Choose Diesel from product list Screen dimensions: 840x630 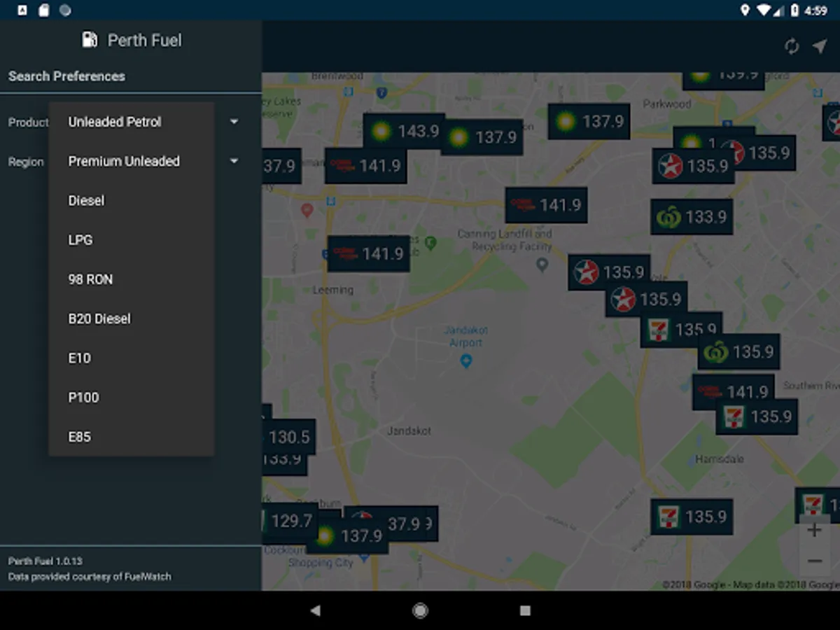point(132,200)
